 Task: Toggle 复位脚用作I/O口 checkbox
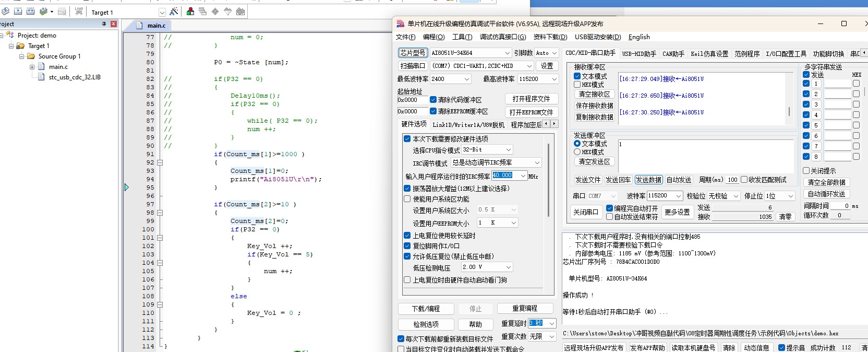pyautogui.click(x=407, y=246)
